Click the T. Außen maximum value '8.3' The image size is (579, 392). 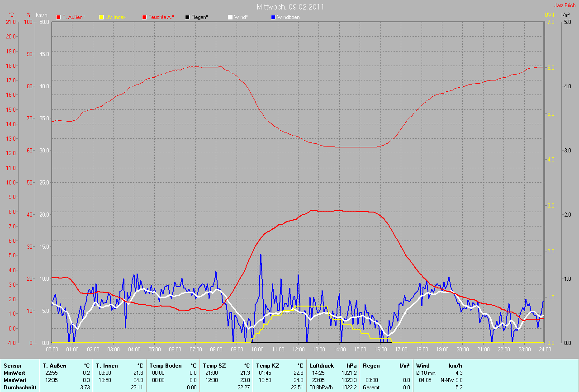pos(86,380)
